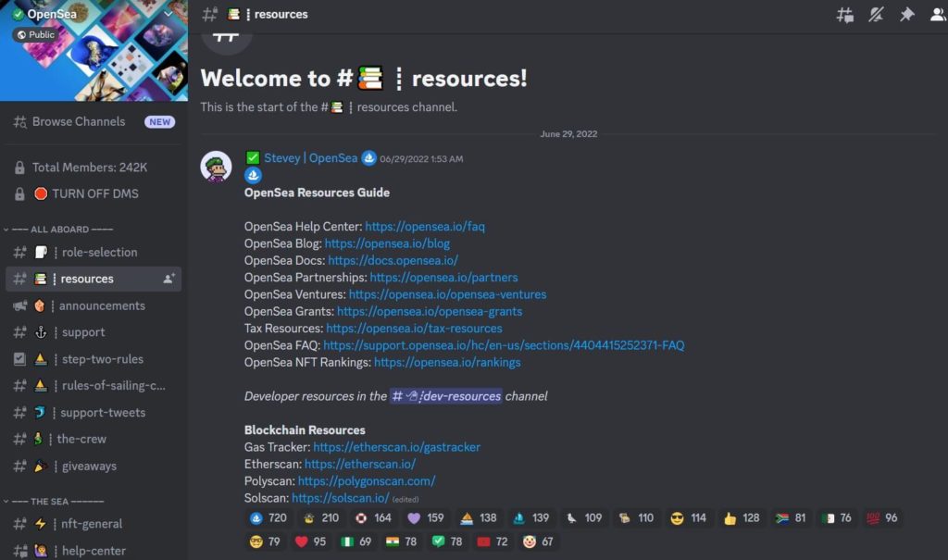
Task: Open step-two-rules channel
Action: (x=94, y=358)
